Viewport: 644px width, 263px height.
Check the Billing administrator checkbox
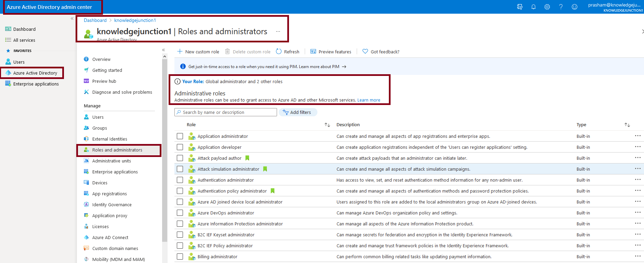coord(180,257)
